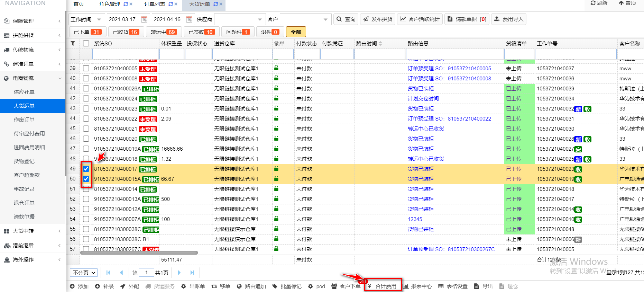Click the filter funnel icon in table header
644x292 pixels.
[x=73, y=43]
